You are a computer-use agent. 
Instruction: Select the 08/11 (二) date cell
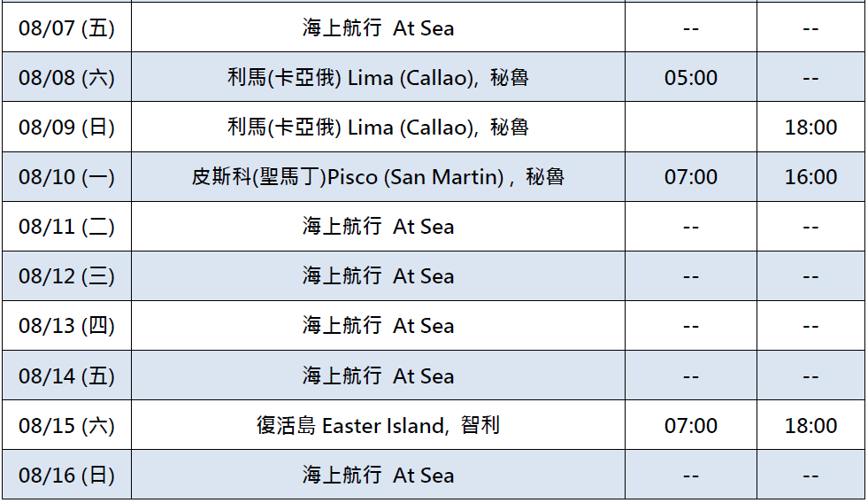(66, 227)
